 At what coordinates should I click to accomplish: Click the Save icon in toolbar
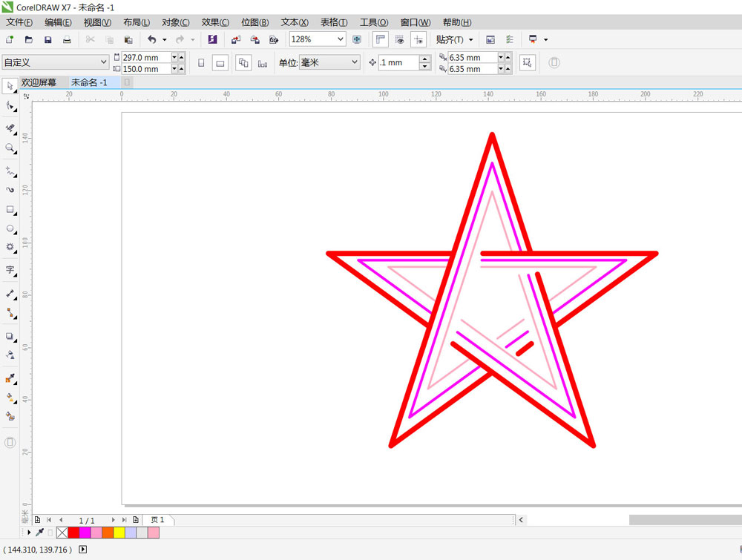[x=47, y=39]
